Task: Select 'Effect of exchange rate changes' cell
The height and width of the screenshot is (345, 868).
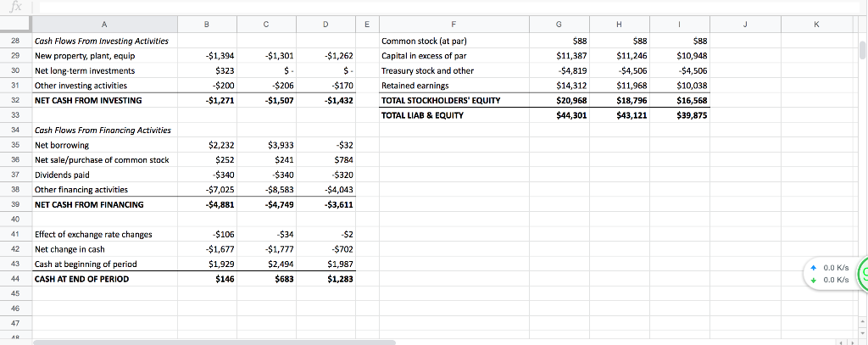Action: pos(104,234)
